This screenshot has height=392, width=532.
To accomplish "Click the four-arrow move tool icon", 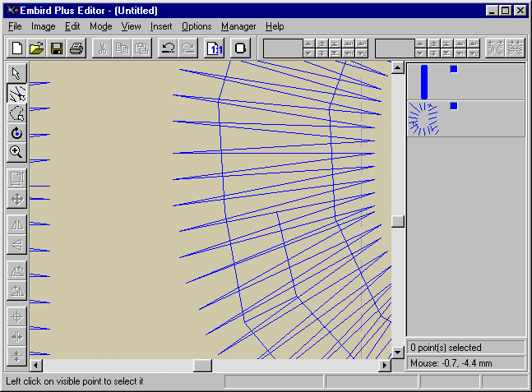I will point(16,198).
